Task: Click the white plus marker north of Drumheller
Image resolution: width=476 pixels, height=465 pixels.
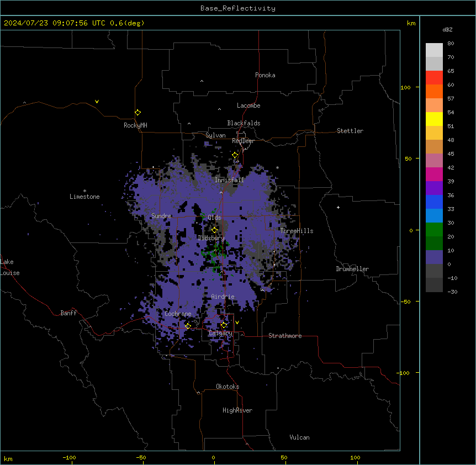Action: tap(338, 207)
